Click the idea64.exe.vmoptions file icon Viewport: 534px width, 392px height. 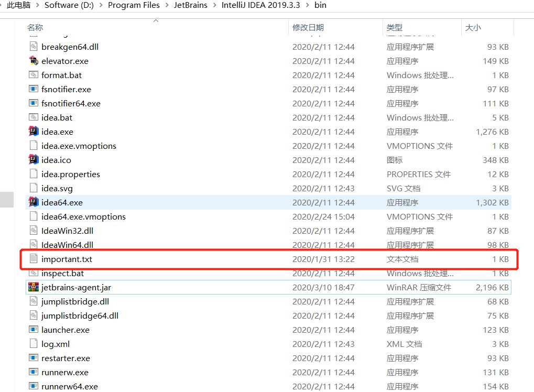(x=34, y=216)
